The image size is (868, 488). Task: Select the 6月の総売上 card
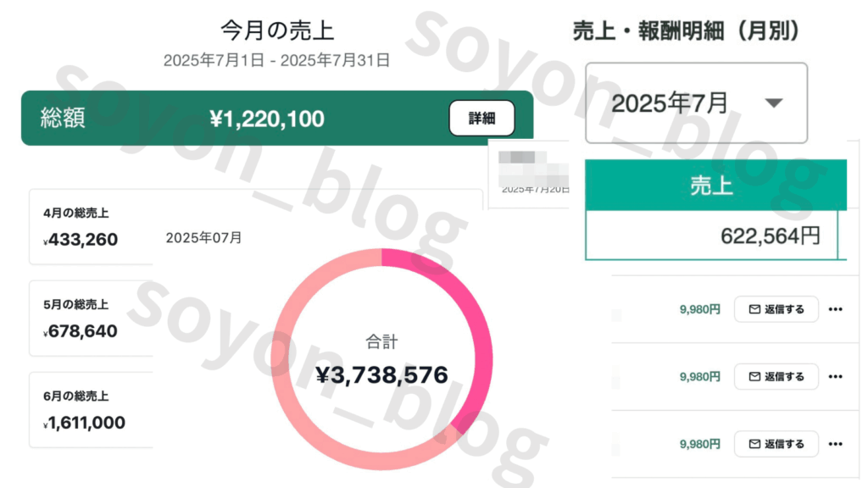tap(92, 410)
